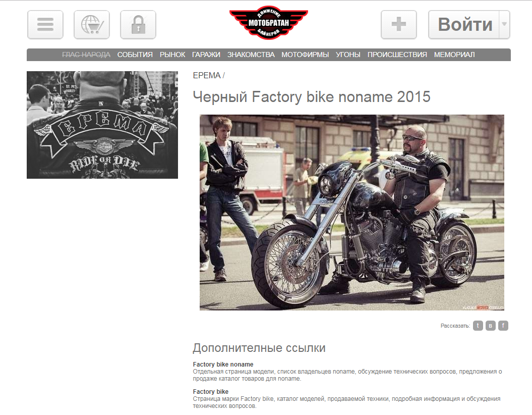This screenshot has width=532, height=415.
Task: Expand the dropdown arrow beside Войти
Action: click(x=505, y=25)
